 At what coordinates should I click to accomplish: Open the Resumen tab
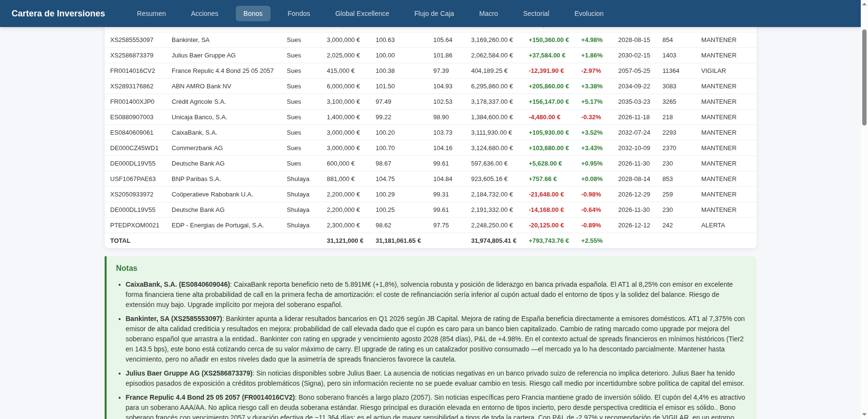click(151, 14)
